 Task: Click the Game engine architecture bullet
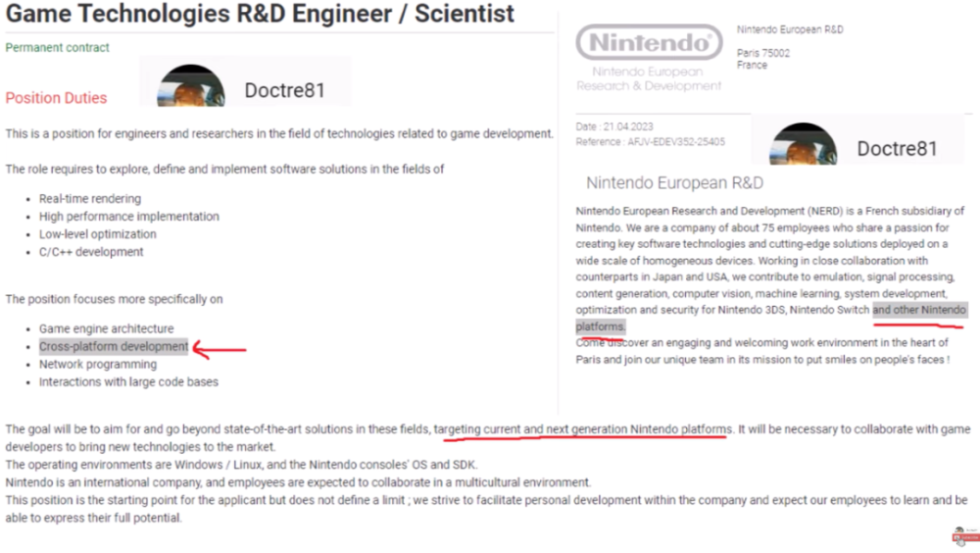coord(106,328)
